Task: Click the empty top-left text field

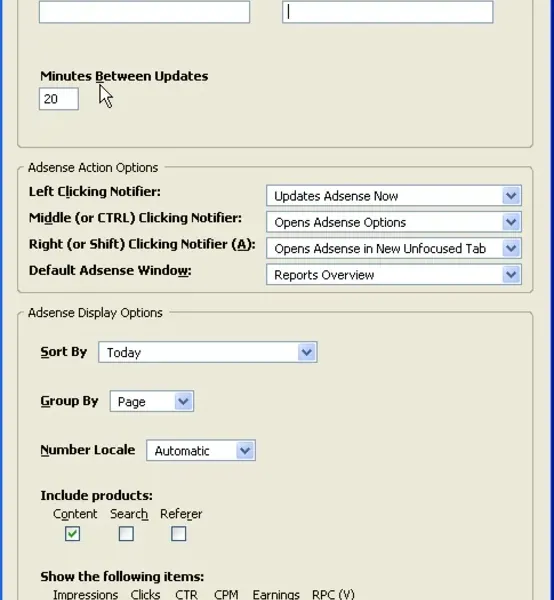Action: [145, 12]
